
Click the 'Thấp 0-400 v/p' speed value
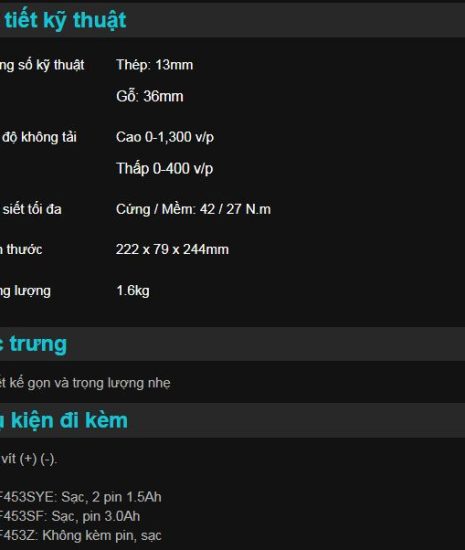(x=164, y=168)
